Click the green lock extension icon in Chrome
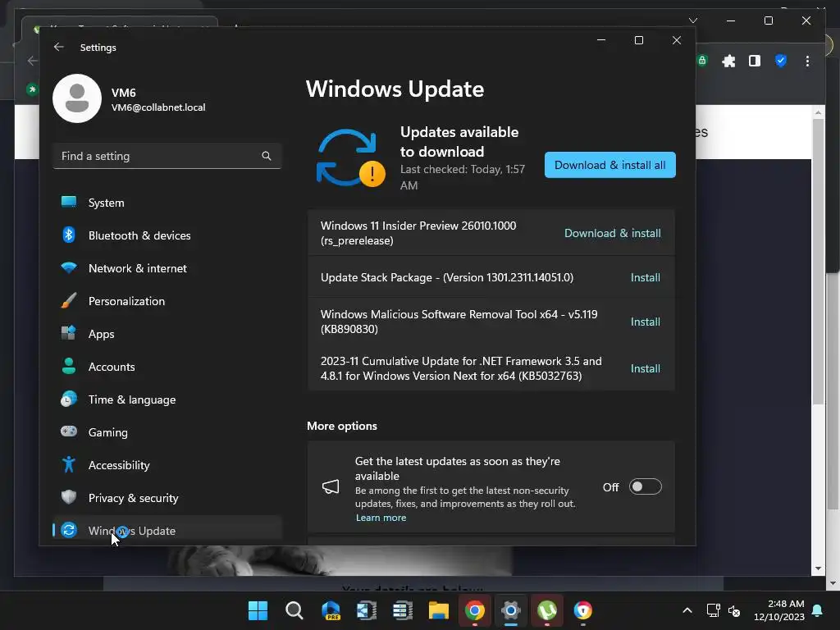This screenshot has width=840, height=630. [702, 61]
